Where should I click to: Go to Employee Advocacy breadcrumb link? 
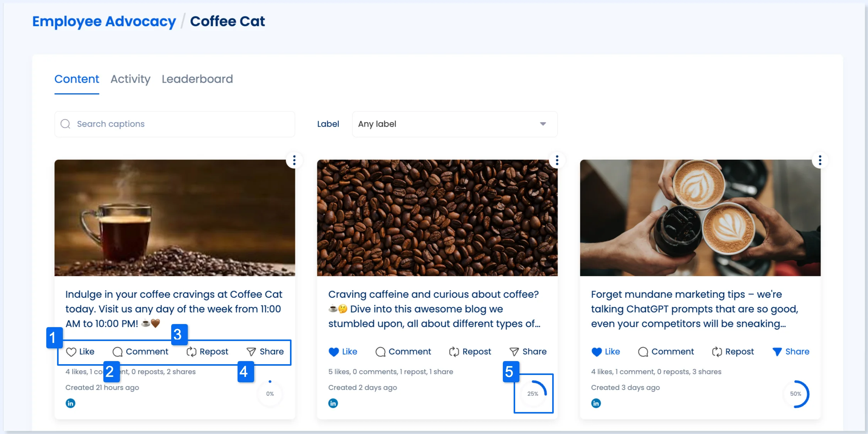(x=104, y=22)
